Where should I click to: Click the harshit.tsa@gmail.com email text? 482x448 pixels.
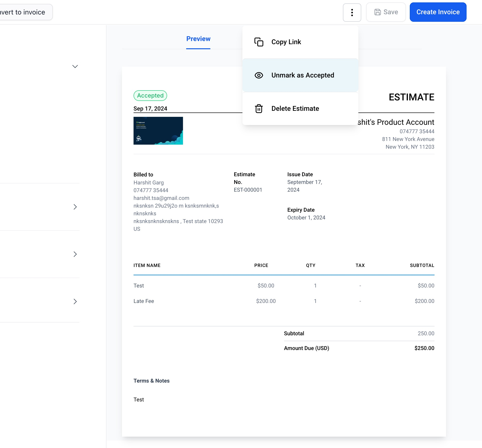(x=161, y=198)
